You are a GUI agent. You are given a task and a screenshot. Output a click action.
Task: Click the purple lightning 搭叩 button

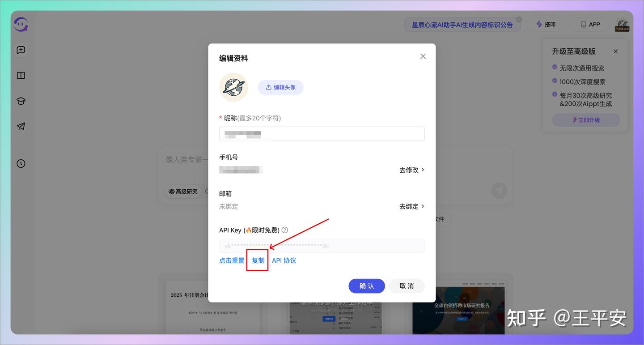click(545, 24)
